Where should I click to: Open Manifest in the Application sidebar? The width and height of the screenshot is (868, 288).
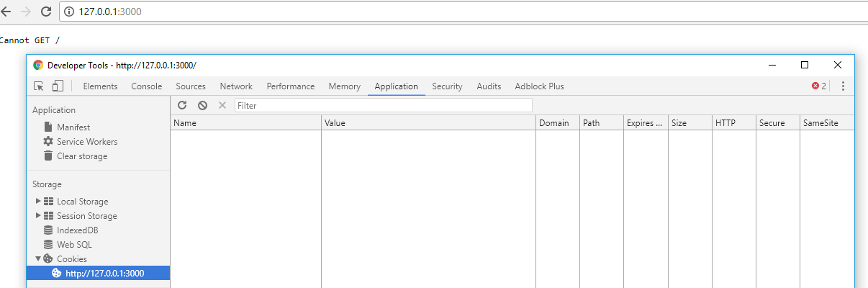[73, 127]
